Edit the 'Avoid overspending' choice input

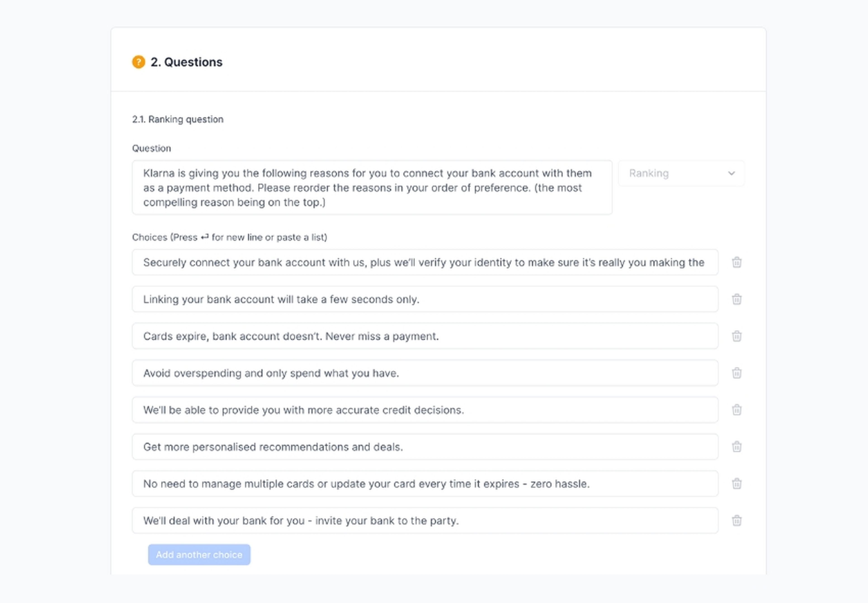pyautogui.click(x=425, y=373)
